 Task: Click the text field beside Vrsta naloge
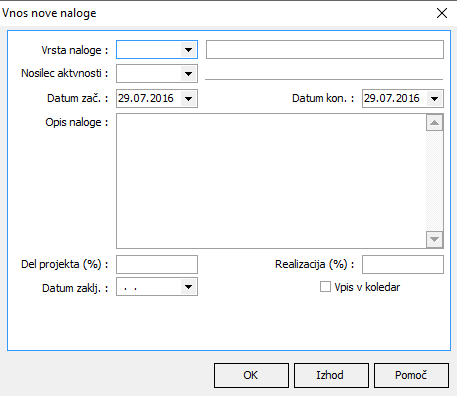tap(325, 50)
